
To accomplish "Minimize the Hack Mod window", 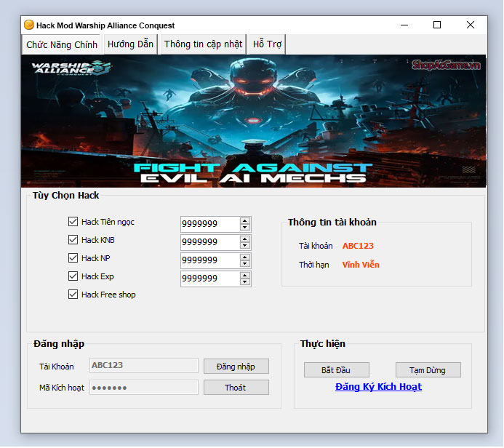I will point(404,25).
